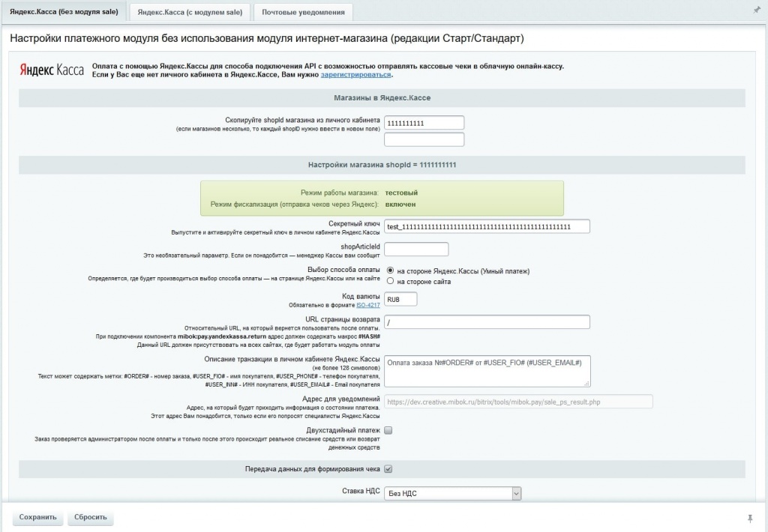
Task: Click the Ставка НДС label
Action: tap(361, 491)
